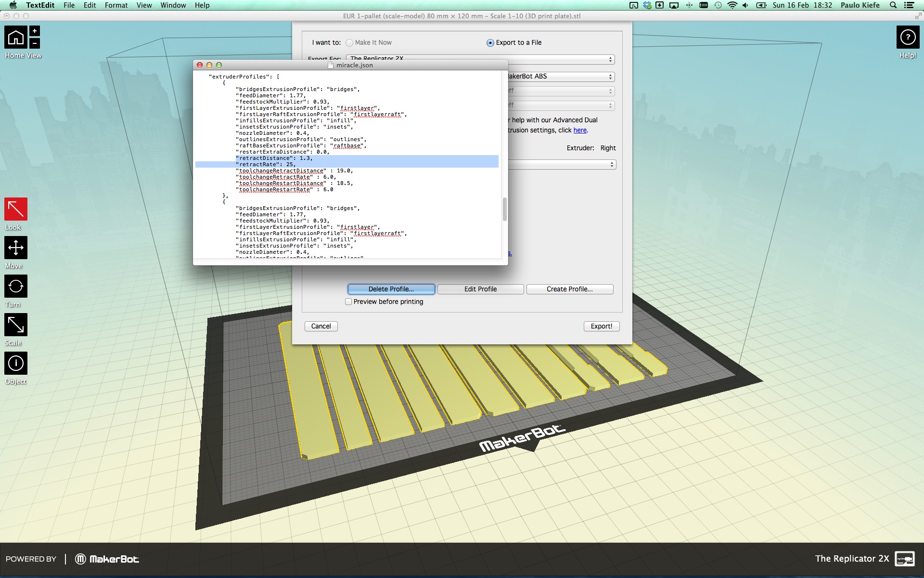Click the Delete Profile... button

coord(391,289)
